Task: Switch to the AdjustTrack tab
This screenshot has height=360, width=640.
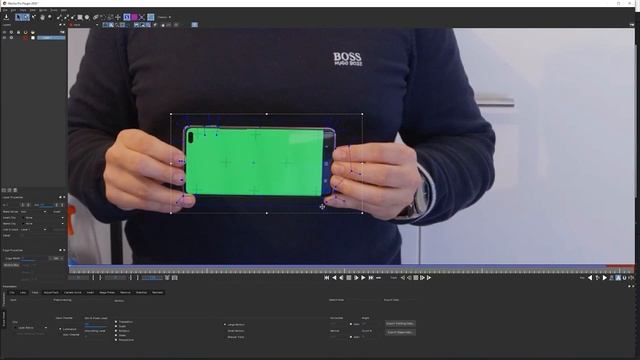Action: [x=51, y=293]
